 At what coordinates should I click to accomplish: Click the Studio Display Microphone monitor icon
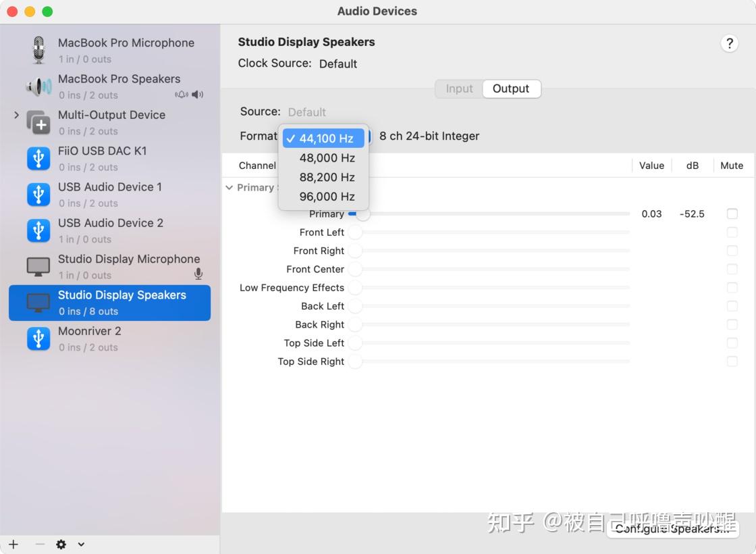38,266
